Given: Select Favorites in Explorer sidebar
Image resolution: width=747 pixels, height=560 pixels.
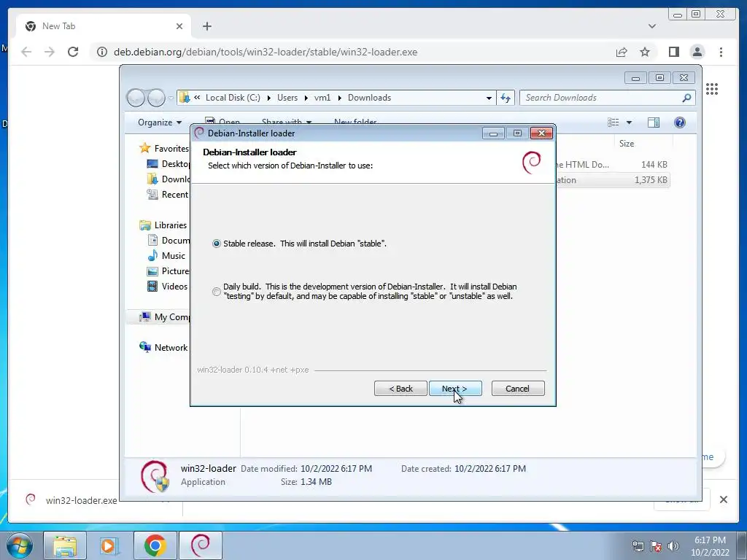Looking at the screenshot, I should coord(164,149).
